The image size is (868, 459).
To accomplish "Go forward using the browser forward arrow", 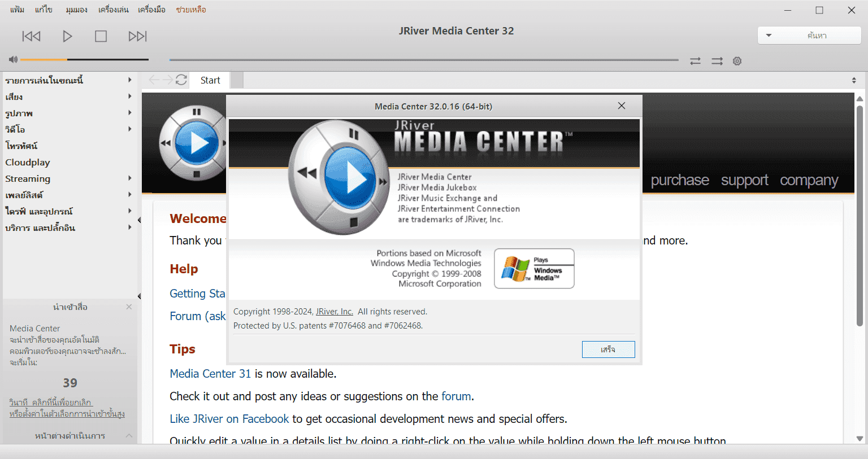I will click(168, 80).
